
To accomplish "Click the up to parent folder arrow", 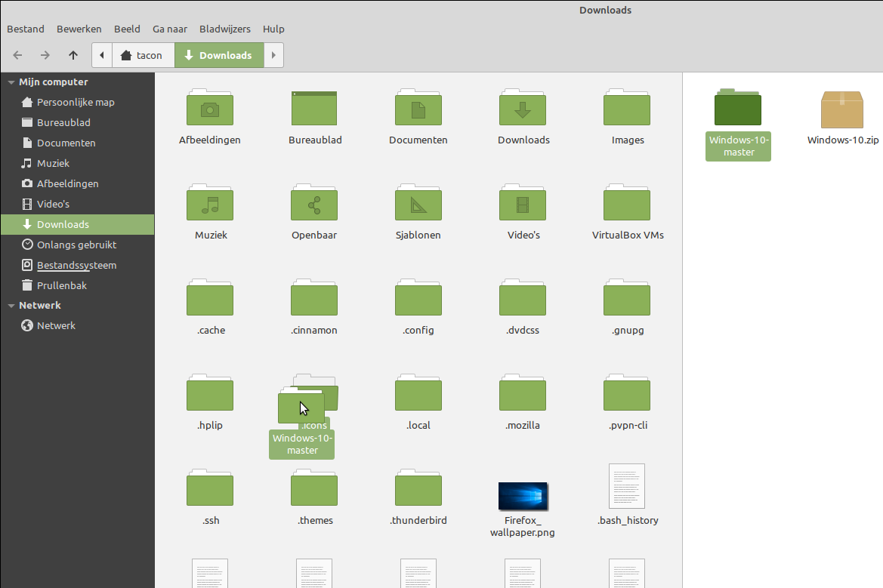I will [x=73, y=55].
